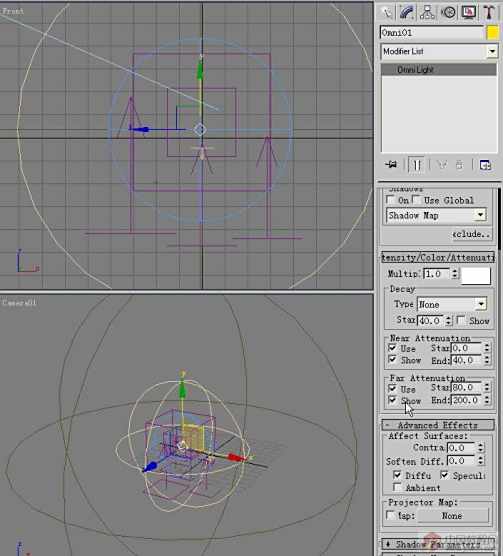
Task: Toggle Far Attenuation Use checkbox
Action: 392,388
